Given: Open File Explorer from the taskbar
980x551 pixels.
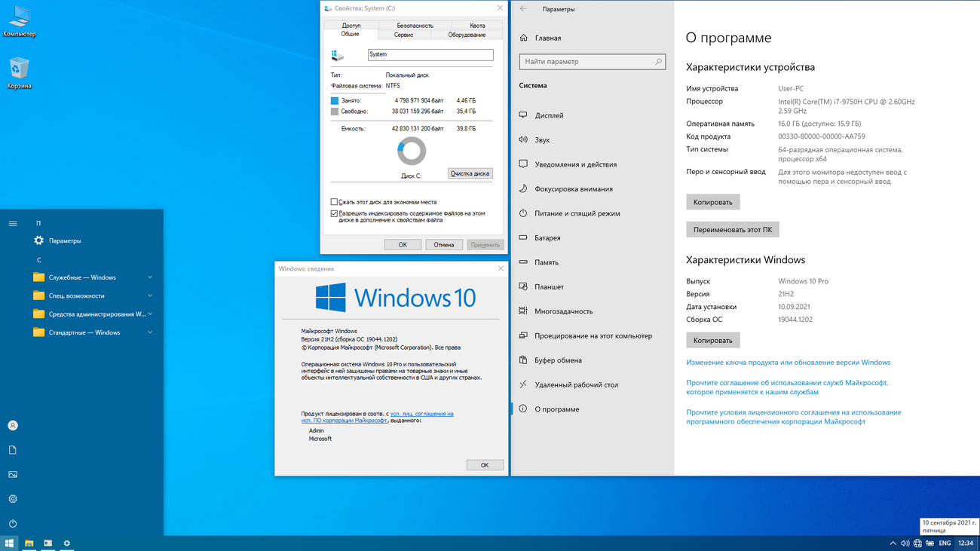Looking at the screenshot, I should click(29, 543).
